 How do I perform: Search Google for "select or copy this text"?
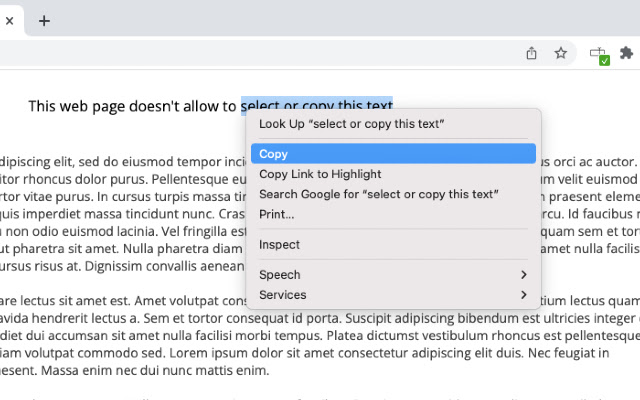click(393, 194)
